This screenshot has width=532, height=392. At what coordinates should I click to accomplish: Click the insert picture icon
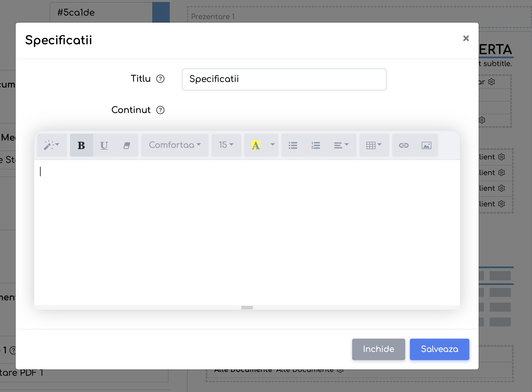click(426, 145)
